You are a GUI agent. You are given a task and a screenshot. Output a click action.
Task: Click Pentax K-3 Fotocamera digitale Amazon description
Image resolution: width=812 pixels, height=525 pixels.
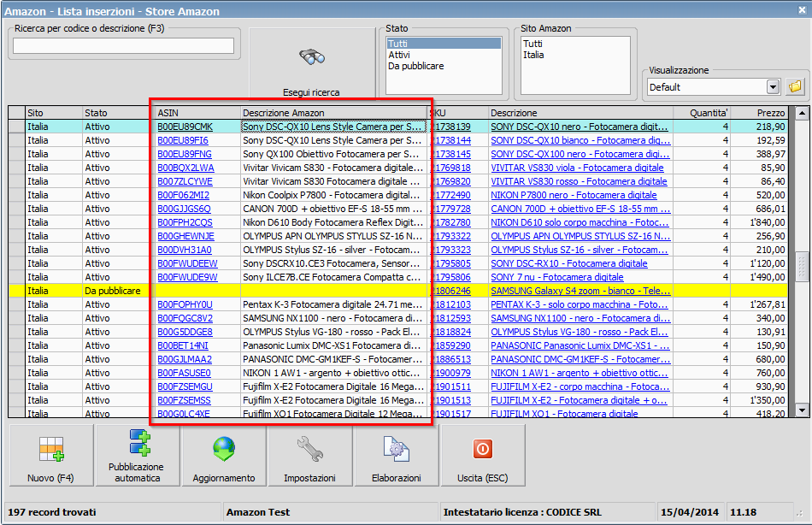coord(334,304)
